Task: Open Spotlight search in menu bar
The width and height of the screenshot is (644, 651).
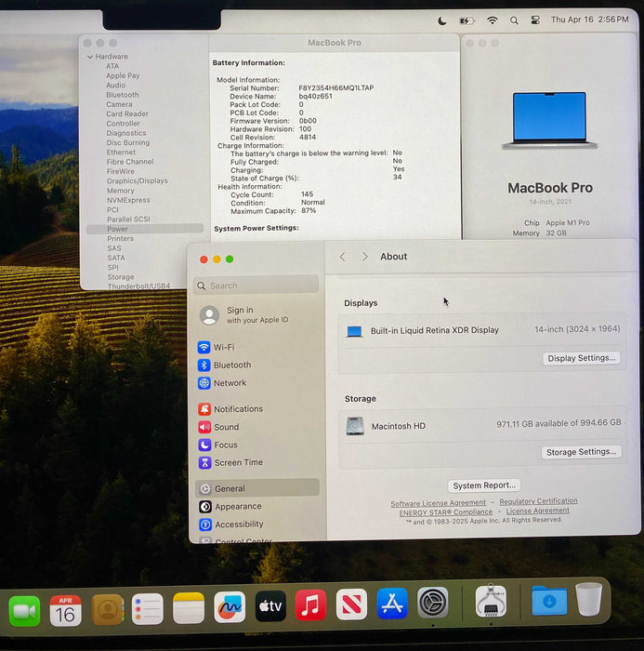Action: (x=514, y=20)
